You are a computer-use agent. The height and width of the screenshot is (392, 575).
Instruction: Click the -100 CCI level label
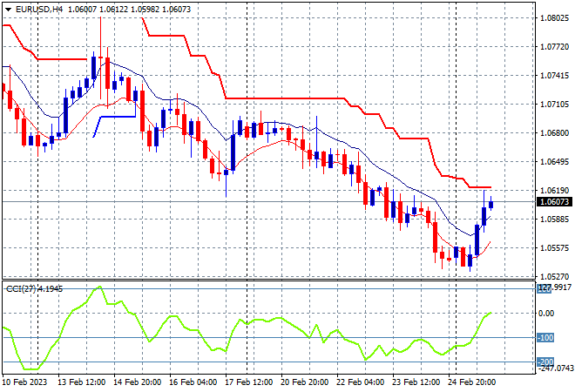pyautogui.click(x=545, y=338)
